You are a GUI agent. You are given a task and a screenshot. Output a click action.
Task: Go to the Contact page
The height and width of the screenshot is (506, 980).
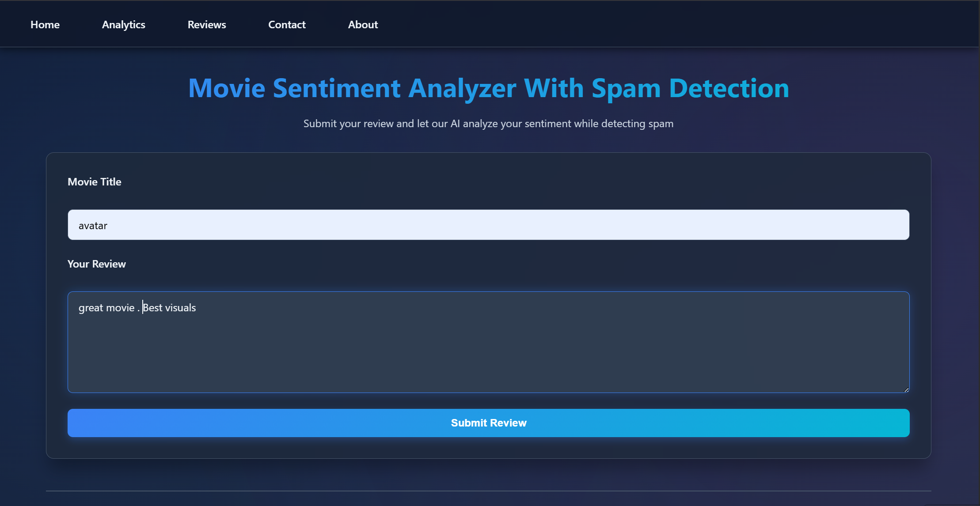tap(287, 24)
